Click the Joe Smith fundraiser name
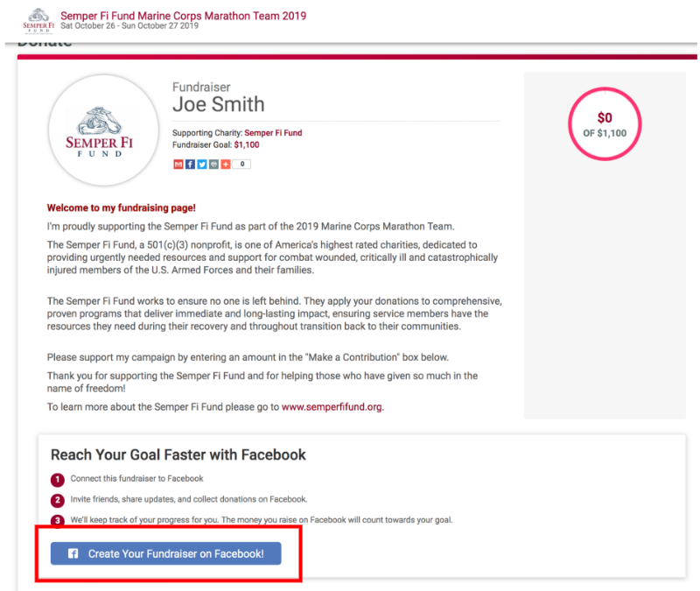Image resolution: width=700 pixels, height=591 pixels. click(x=218, y=104)
